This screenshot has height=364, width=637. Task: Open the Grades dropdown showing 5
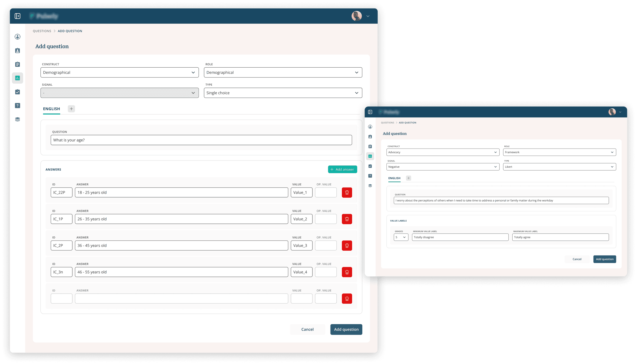[x=401, y=237]
